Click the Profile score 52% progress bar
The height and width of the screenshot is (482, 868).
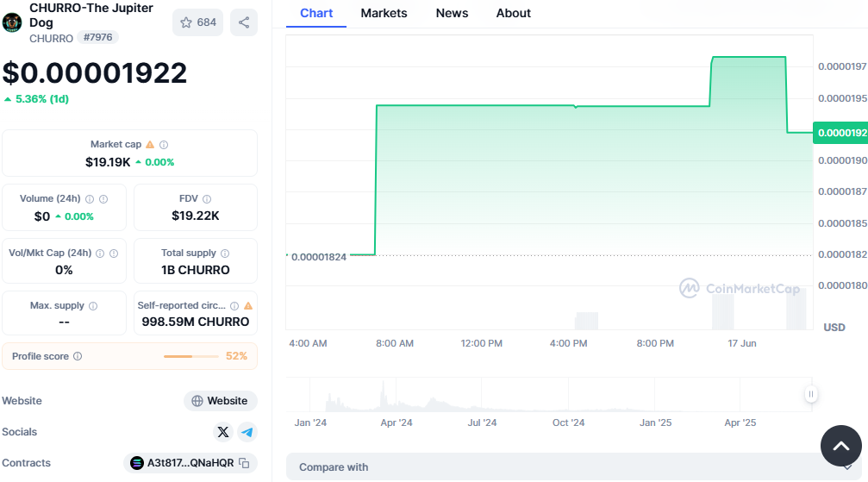191,356
